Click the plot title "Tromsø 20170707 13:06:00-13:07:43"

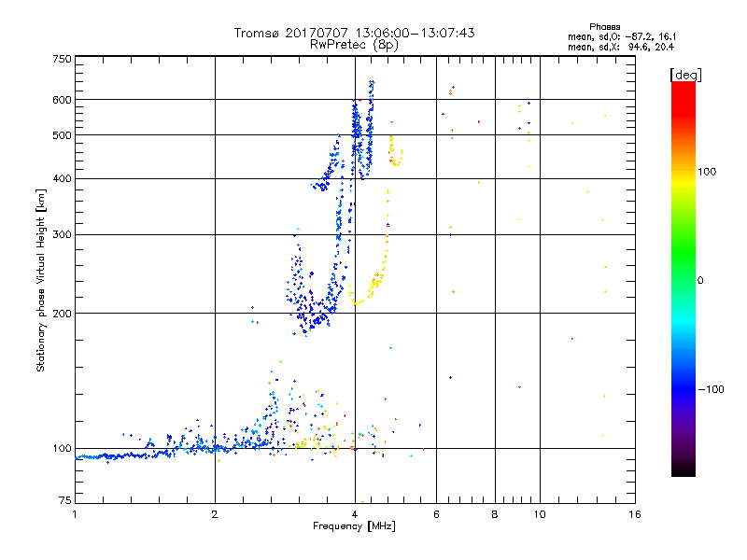pyautogui.click(x=354, y=33)
